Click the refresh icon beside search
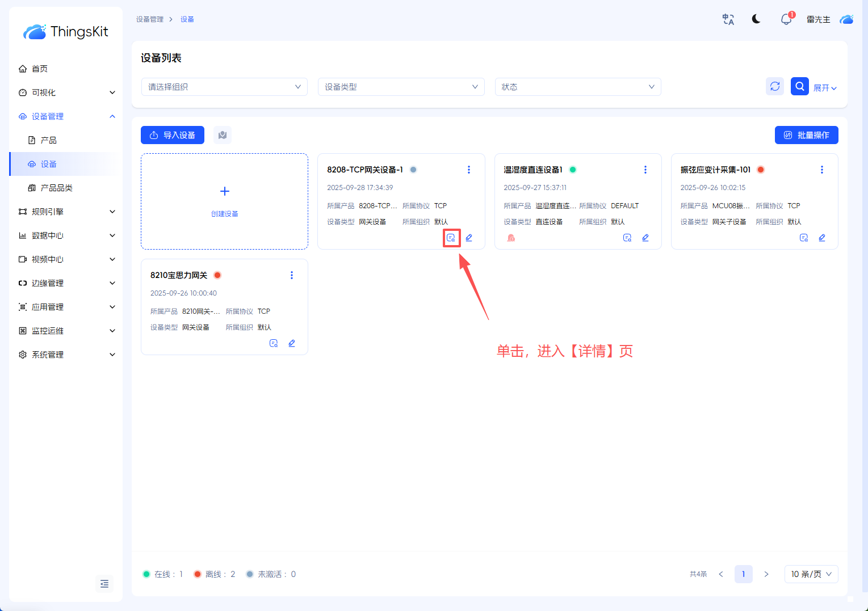This screenshot has width=868, height=611. [x=774, y=86]
